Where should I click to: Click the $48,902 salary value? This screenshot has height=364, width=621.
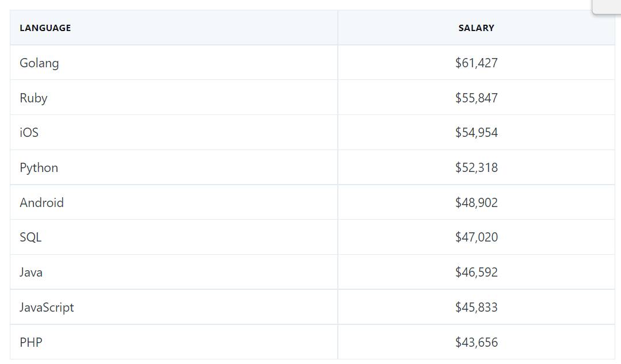coord(476,202)
